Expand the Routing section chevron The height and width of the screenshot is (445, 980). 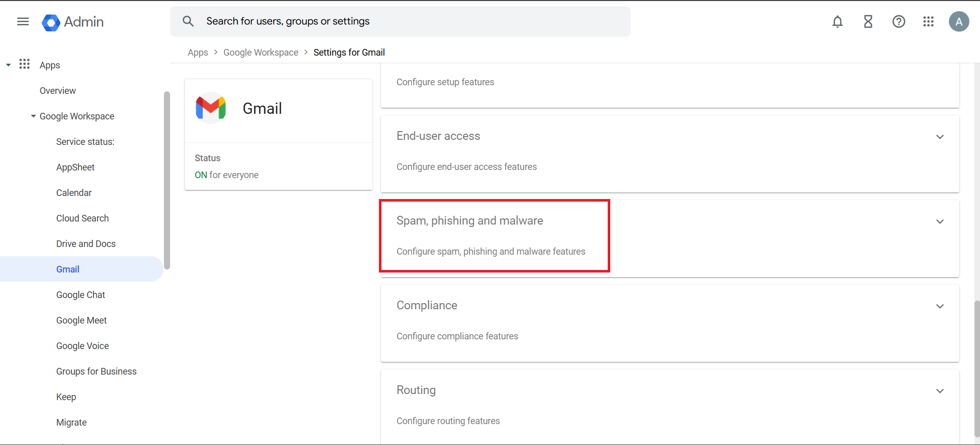(940, 391)
